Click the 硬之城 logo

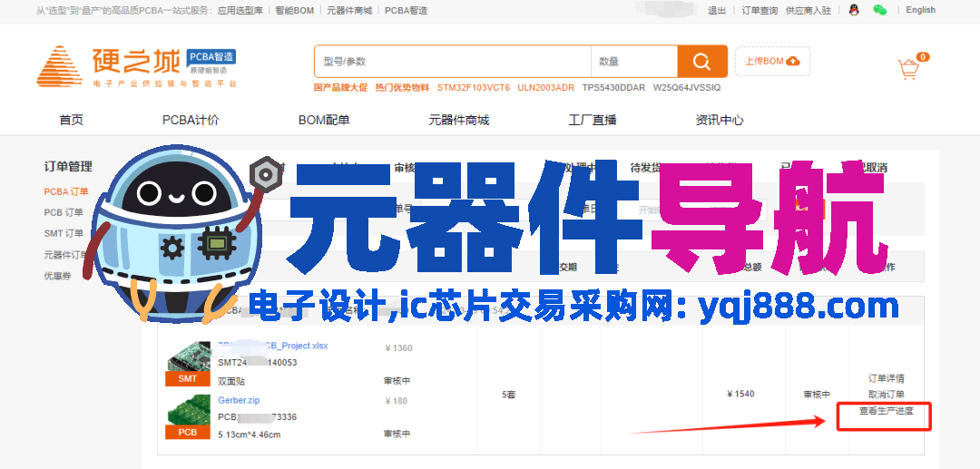click(x=136, y=65)
